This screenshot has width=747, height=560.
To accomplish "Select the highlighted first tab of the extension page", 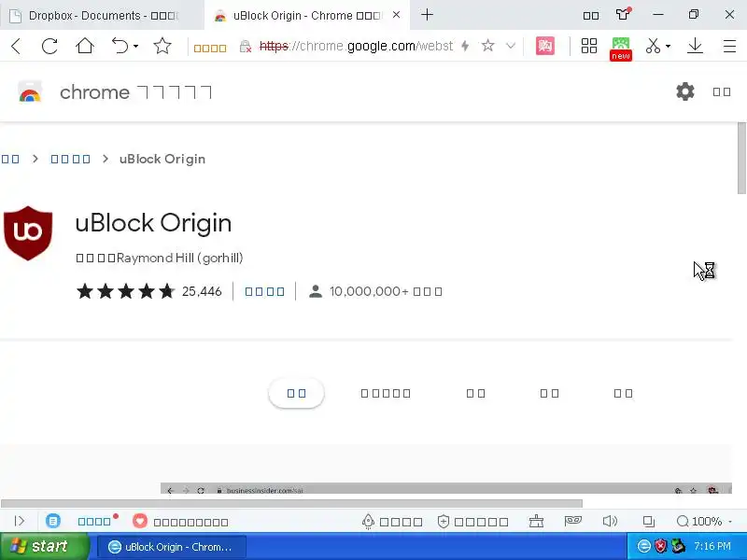I will (x=296, y=393).
